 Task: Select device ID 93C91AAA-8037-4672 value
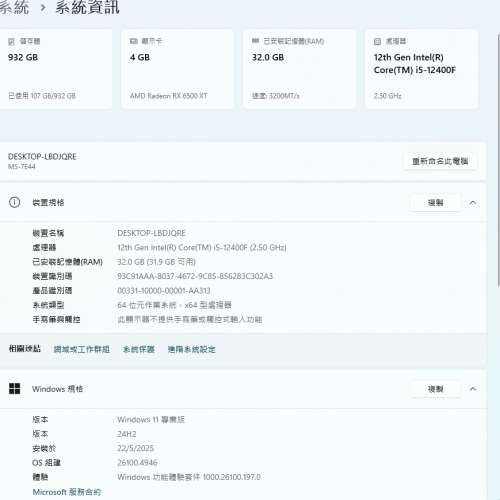195,276
